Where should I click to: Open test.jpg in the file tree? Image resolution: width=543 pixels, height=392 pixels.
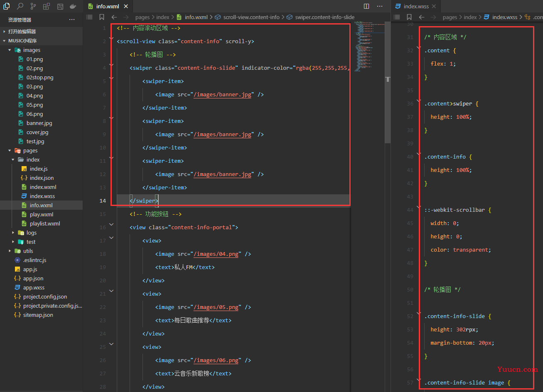(x=35, y=141)
